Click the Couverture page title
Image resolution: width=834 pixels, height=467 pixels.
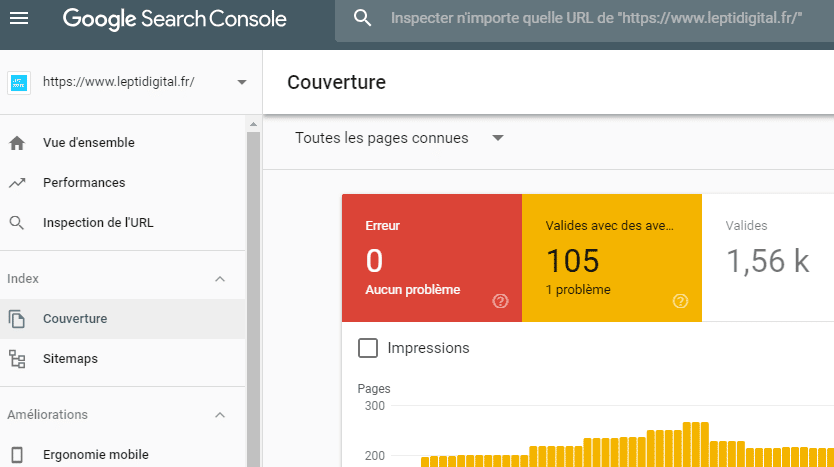[336, 82]
